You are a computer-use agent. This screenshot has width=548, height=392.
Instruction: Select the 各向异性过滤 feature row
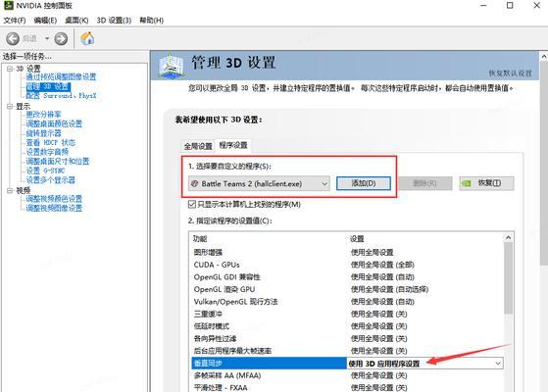pos(347,338)
